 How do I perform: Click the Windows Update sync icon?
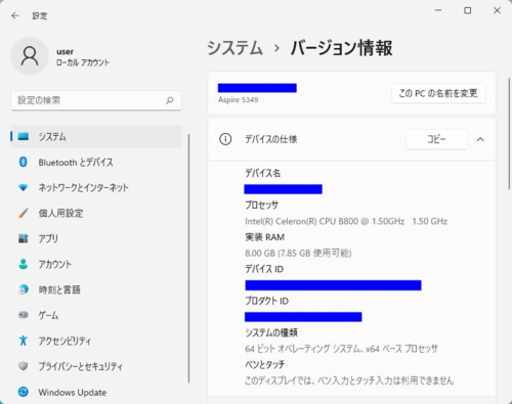(x=23, y=392)
